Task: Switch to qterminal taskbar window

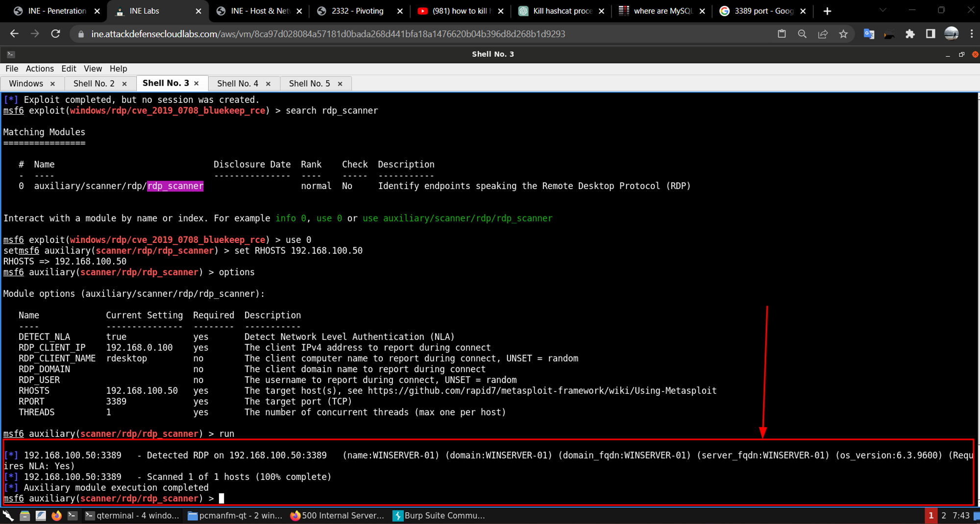Action: click(132, 515)
